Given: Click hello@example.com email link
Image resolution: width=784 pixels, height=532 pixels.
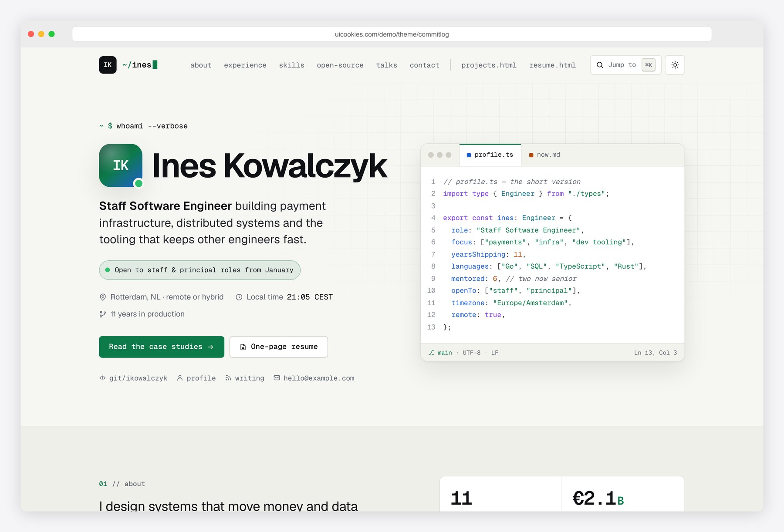Looking at the screenshot, I should [314, 378].
